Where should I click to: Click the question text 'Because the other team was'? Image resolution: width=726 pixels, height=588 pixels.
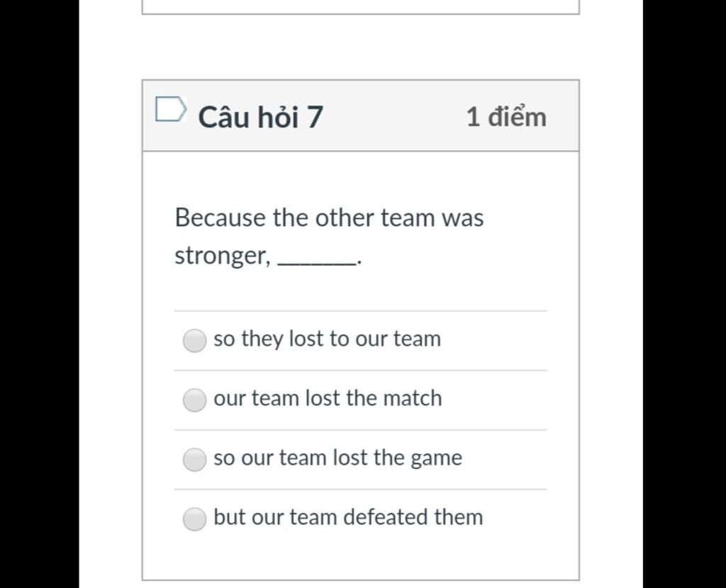tap(329, 217)
